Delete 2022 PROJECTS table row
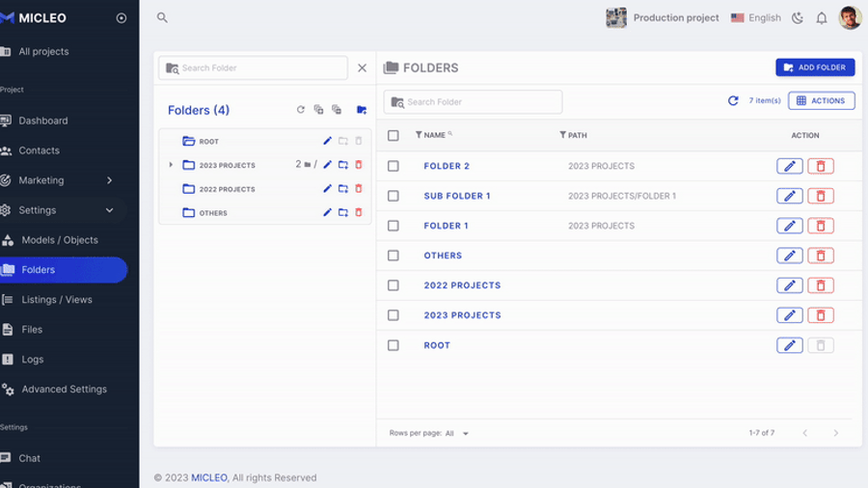The height and width of the screenshot is (488, 868). 821,285
